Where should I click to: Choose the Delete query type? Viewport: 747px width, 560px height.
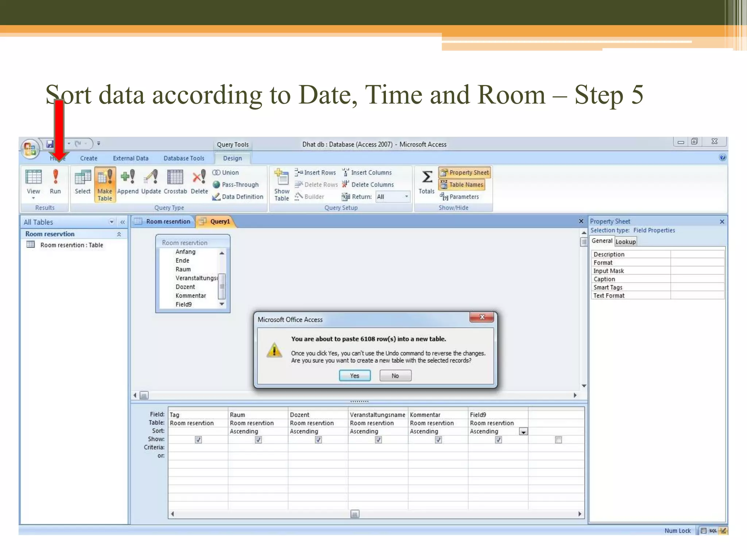[x=199, y=182]
